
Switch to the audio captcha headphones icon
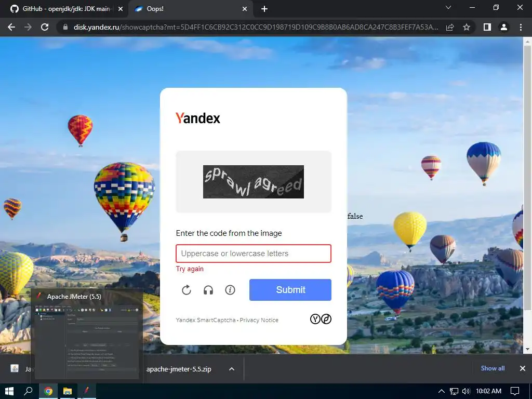208,290
